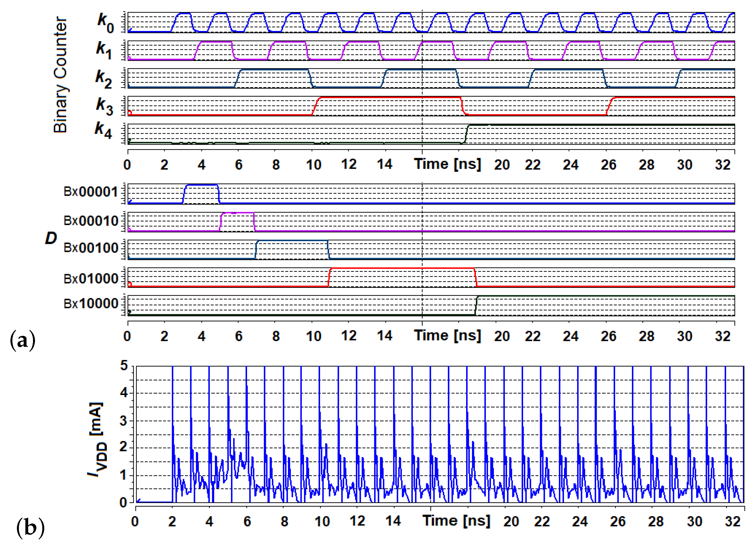The image size is (756, 548).
Task: Select the Bx00001 output label
Action: [91, 192]
